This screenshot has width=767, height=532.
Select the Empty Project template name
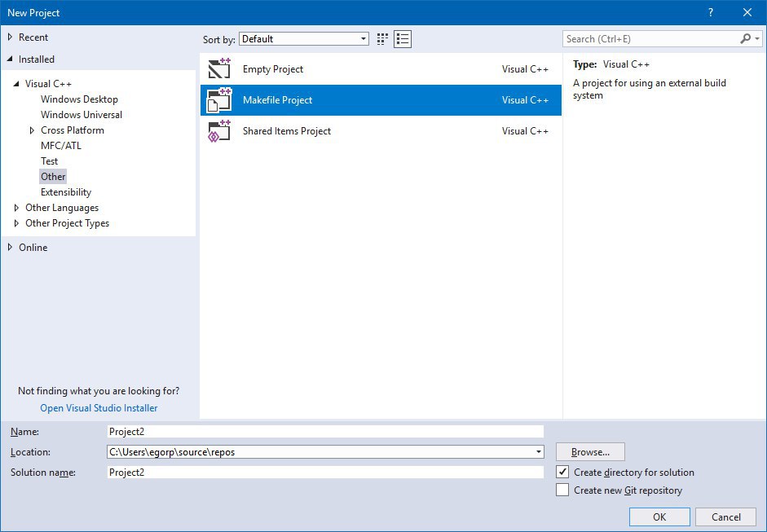(x=273, y=69)
